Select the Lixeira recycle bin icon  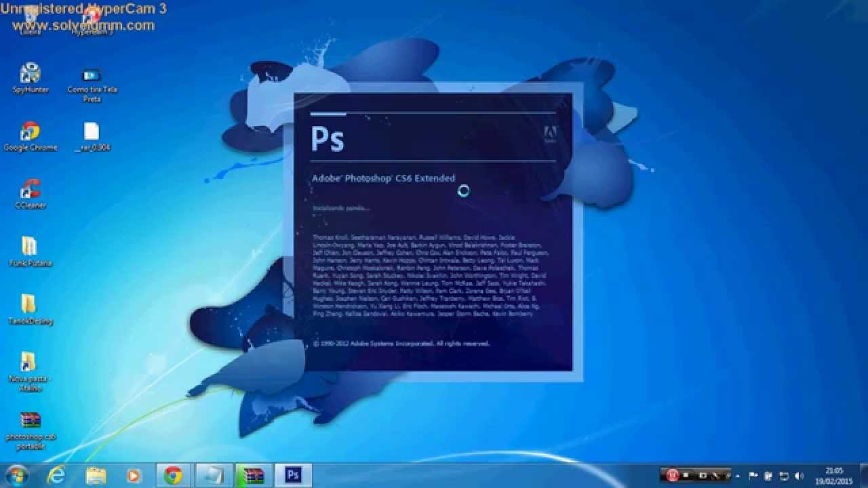tap(31, 20)
